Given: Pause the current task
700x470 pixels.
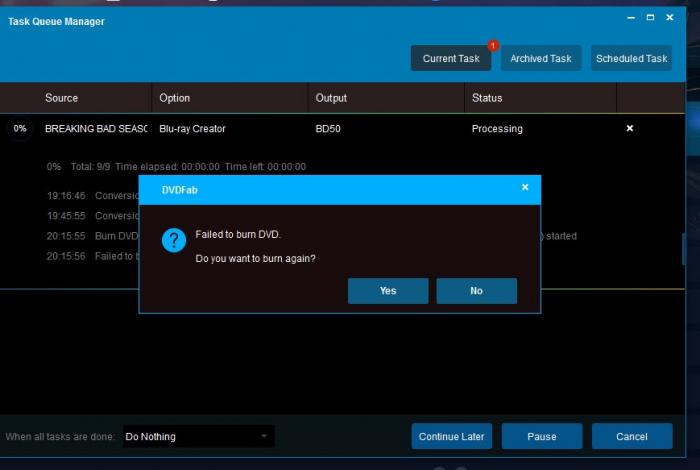Looking at the screenshot, I should coord(542,437).
